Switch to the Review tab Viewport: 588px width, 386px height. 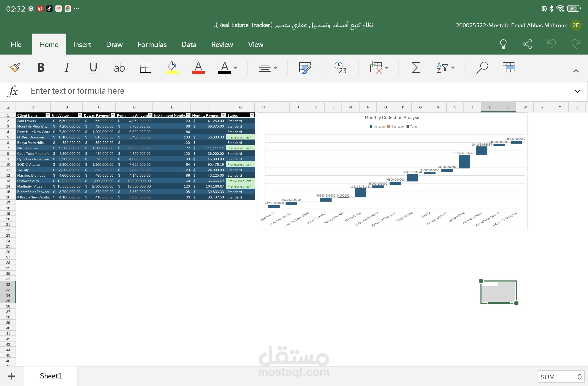click(222, 44)
